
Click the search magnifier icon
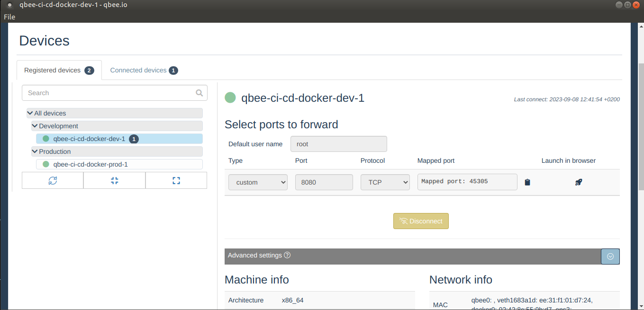[x=199, y=93]
